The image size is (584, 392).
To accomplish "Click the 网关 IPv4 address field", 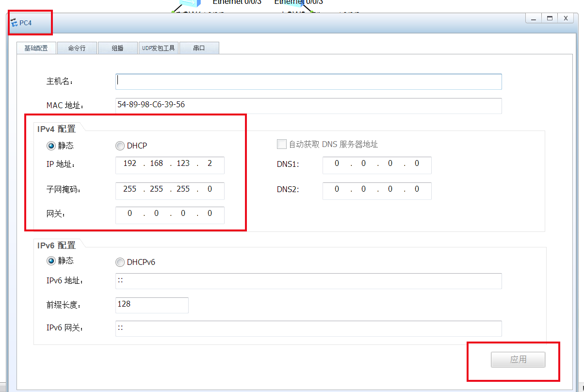I will 170,213.
